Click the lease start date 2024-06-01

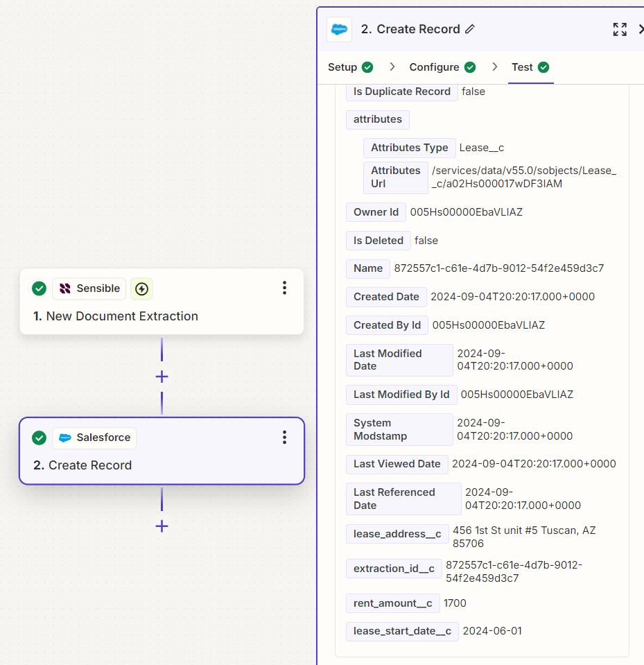click(x=492, y=631)
